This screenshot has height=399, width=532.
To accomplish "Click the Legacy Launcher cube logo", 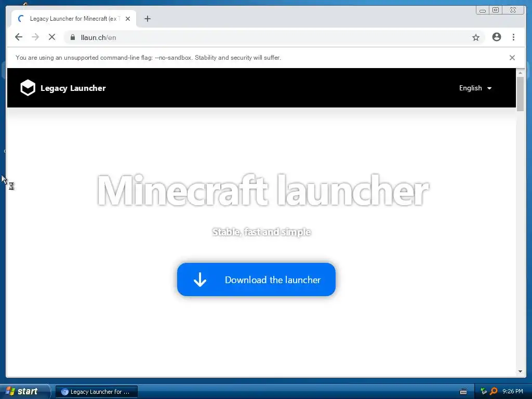I will (x=28, y=88).
